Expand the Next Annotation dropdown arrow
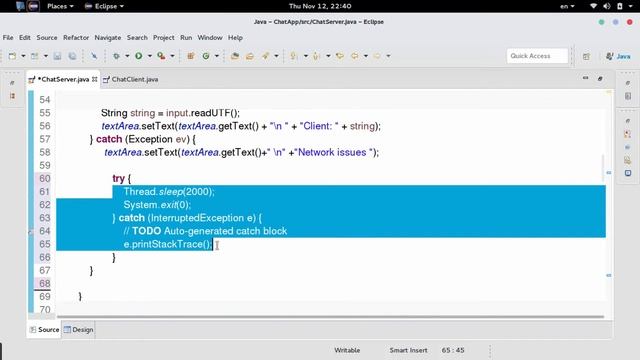 305,56
